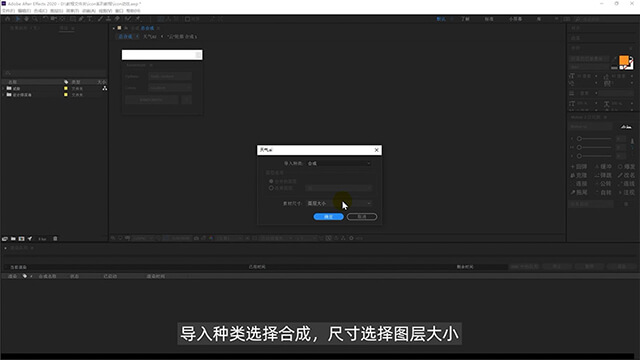This screenshot has width=640, height=360.
Task: Click the 取消 button in import dialog
Action: (362, 217)
